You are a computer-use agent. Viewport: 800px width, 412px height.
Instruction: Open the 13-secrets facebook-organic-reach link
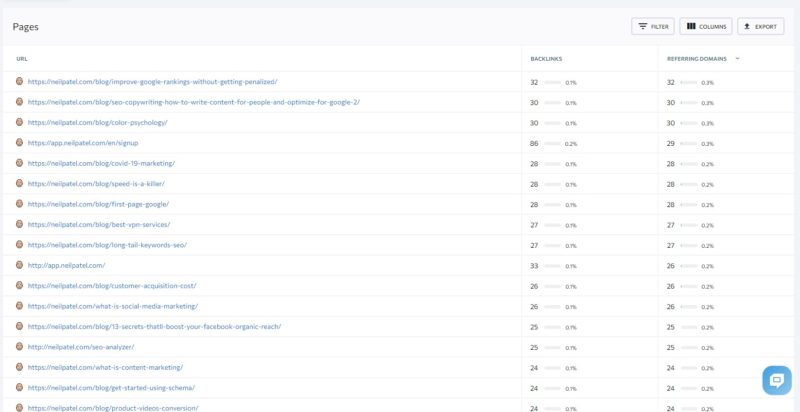click(x=154, y=326)
